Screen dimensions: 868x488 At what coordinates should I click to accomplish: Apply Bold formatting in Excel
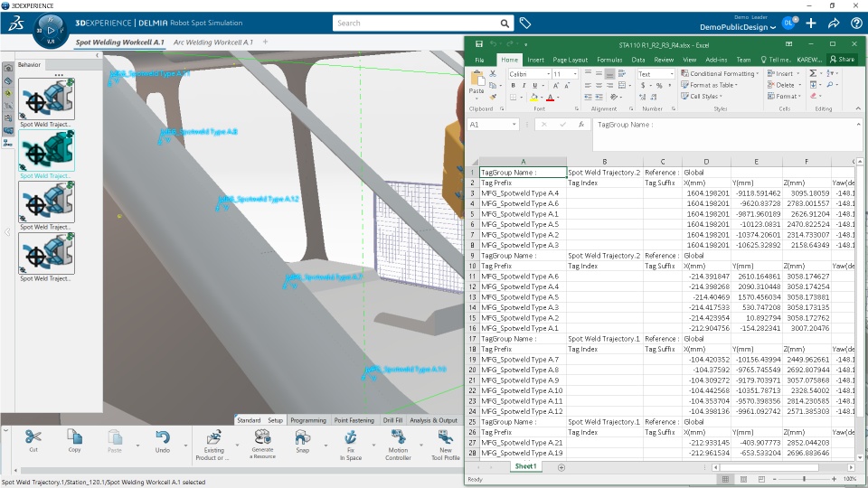tap(514, 85)
